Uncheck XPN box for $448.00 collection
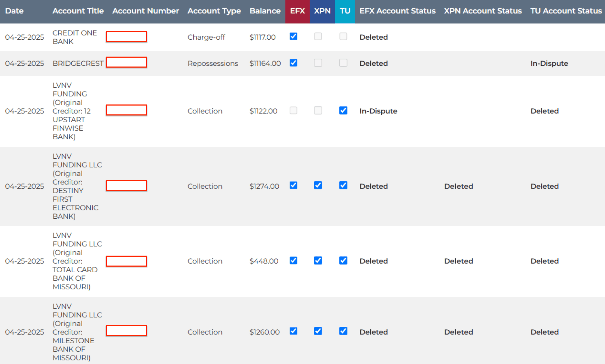 [x=318, y=261]
